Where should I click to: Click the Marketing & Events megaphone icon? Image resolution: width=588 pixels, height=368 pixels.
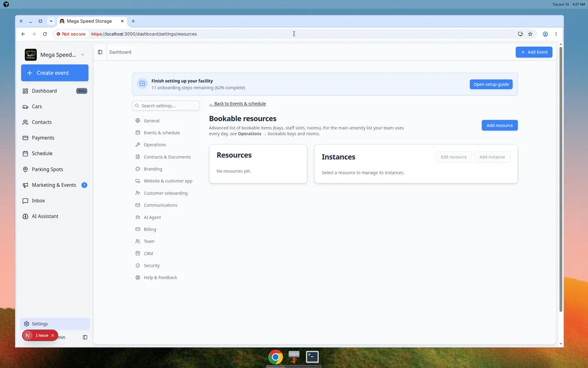[x=25, y=185]
